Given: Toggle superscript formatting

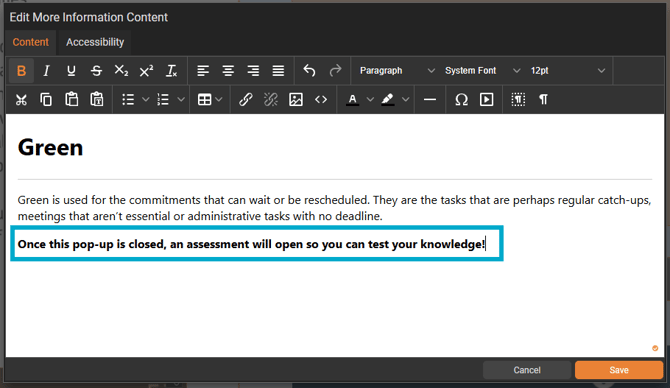Looking at the screenshot, I should click(146, 71).
